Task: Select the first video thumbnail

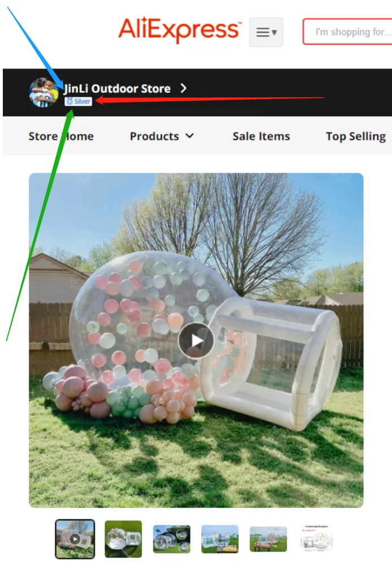Action: [x=75, y=539]
